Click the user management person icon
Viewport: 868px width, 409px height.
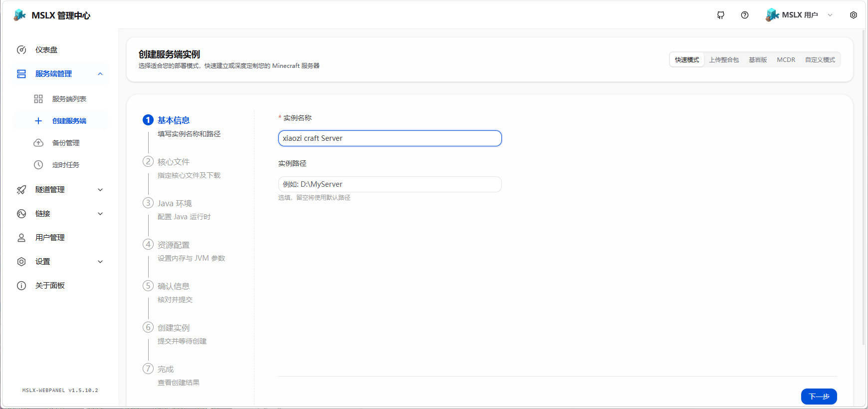click(21, 238)
